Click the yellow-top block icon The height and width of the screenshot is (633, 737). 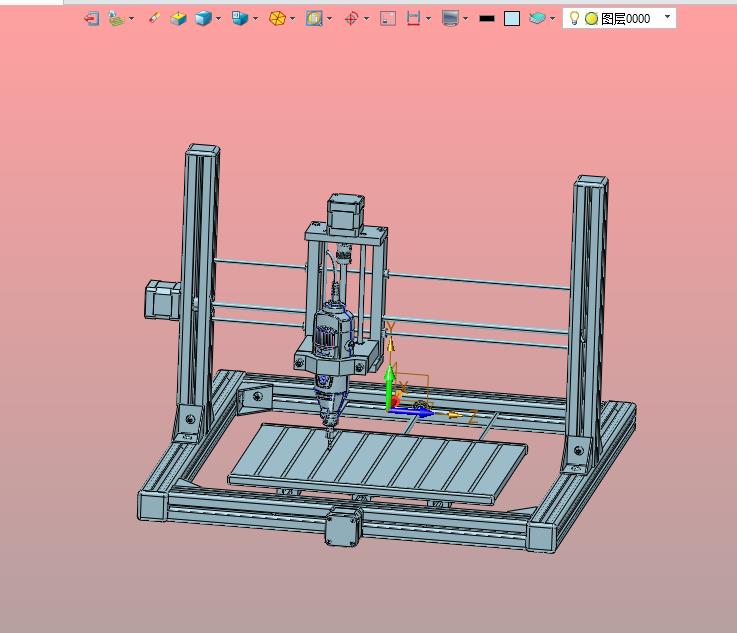click(x=178, y=19)
